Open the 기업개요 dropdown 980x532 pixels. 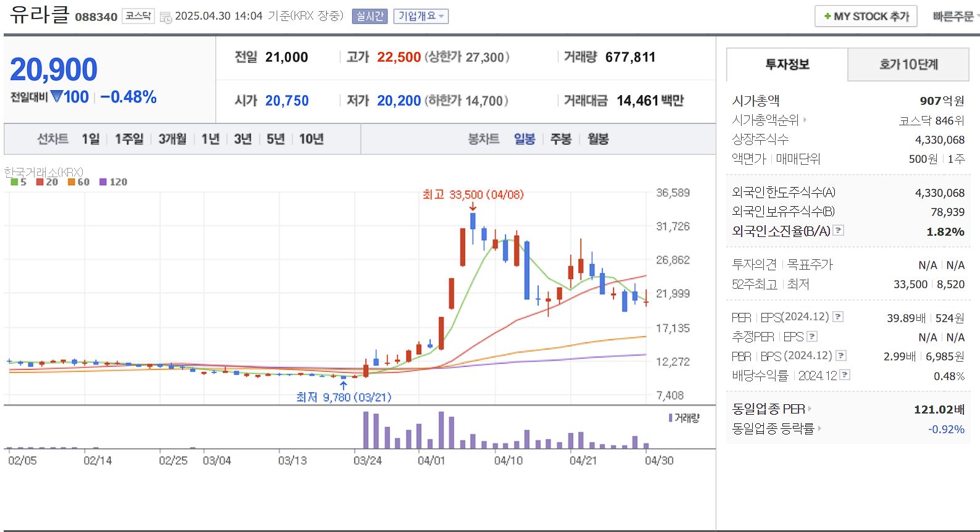(421, 17)
